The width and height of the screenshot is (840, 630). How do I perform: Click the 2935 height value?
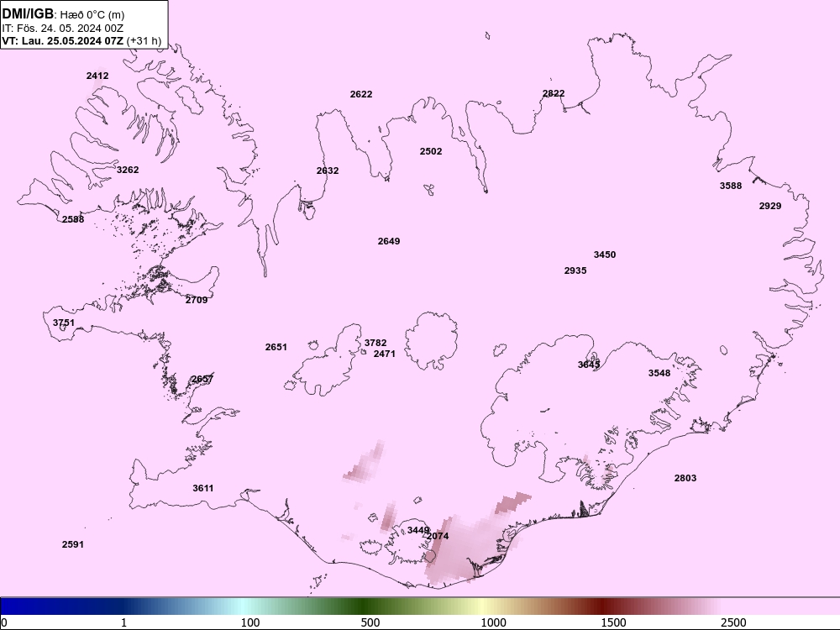pos(575,271)
